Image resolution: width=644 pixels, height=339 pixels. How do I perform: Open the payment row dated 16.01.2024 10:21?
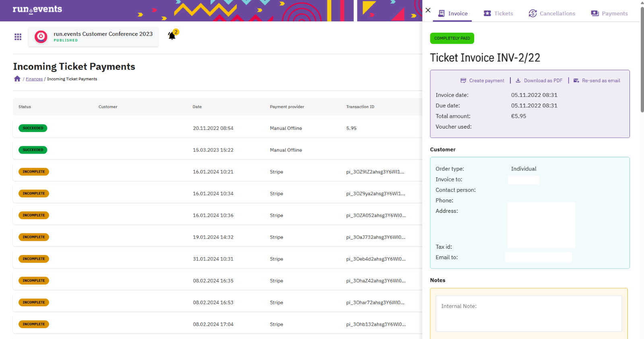(217, 172)
